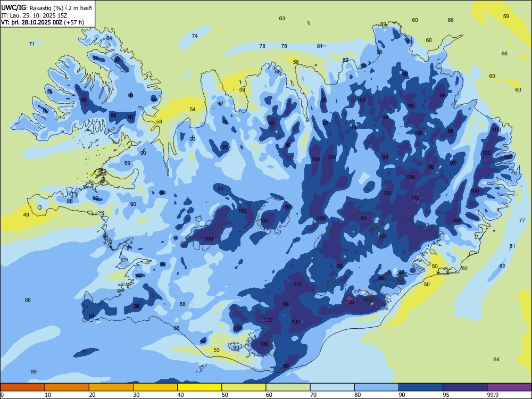This screenshot has width=532, height=399.
Task: Click the '70' legend tick label
Action: point(313,395)
